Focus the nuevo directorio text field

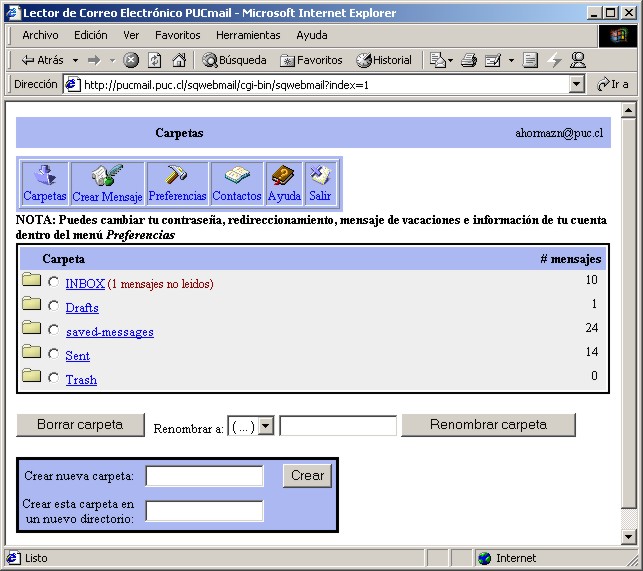point(205,511)
